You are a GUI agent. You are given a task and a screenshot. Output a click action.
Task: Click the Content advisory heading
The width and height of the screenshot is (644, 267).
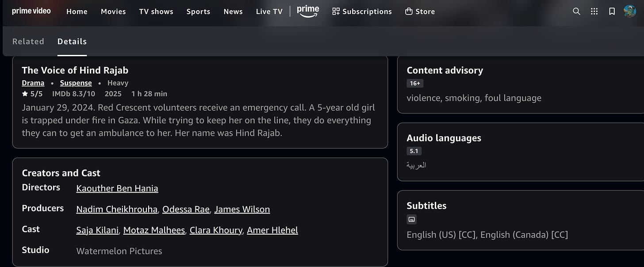(445, 70)
